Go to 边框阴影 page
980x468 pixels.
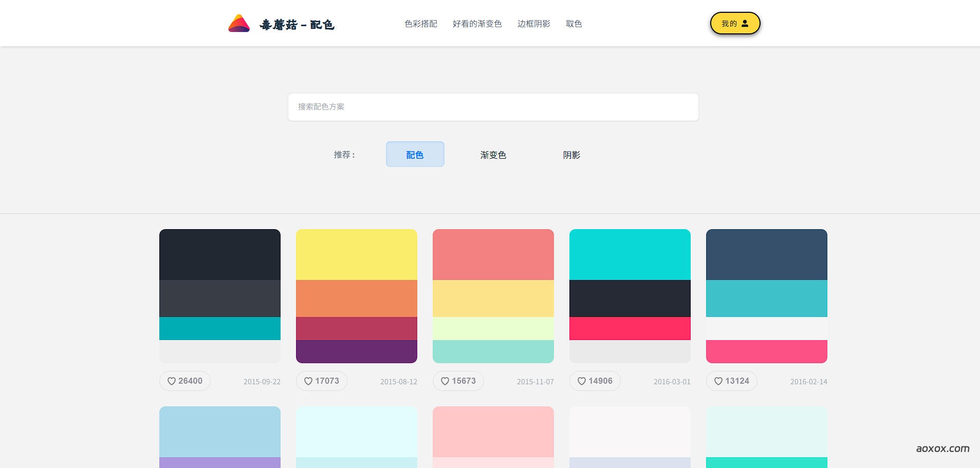coord(533,24)
